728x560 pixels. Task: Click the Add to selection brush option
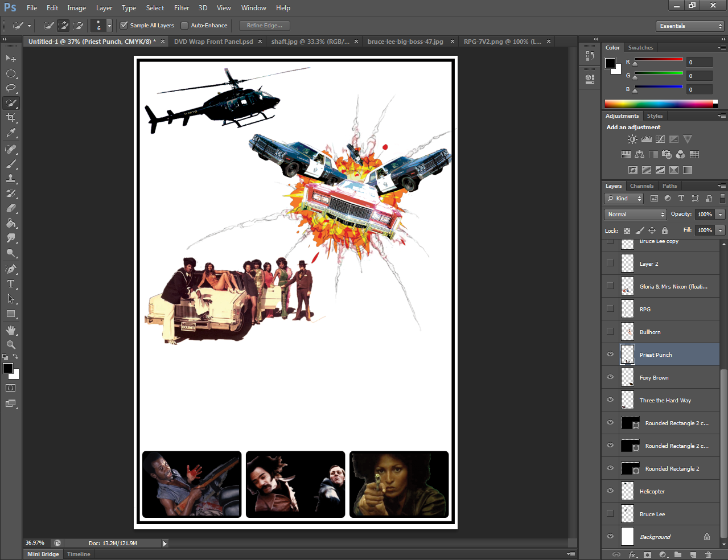[x=63, y=26]
